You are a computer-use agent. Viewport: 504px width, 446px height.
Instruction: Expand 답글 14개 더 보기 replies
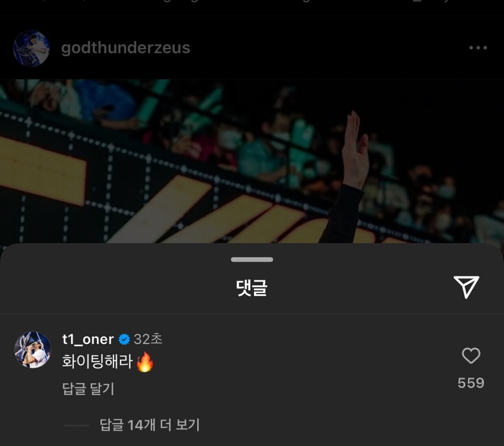point(150,425)
